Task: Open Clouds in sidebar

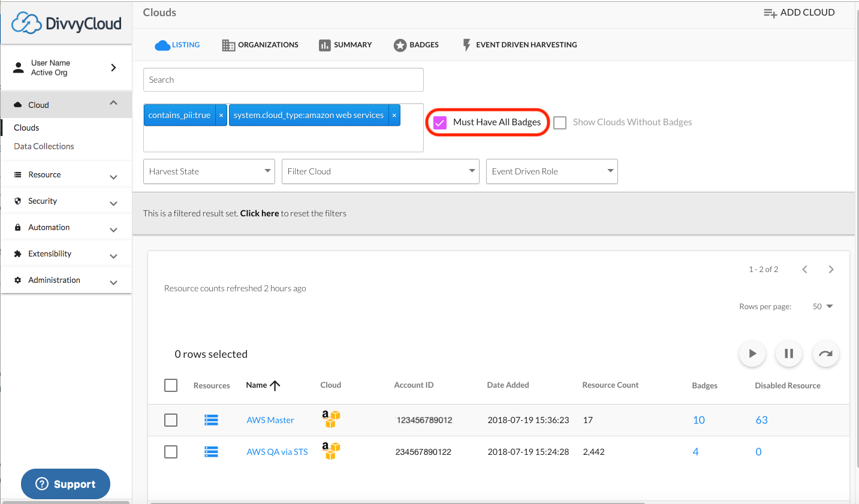Action: point(26,128)
